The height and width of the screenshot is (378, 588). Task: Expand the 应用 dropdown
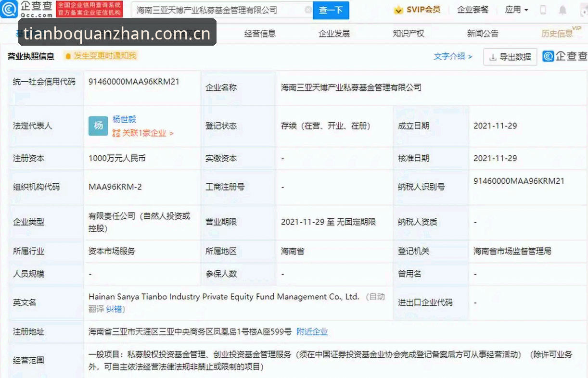coord(517,10)
